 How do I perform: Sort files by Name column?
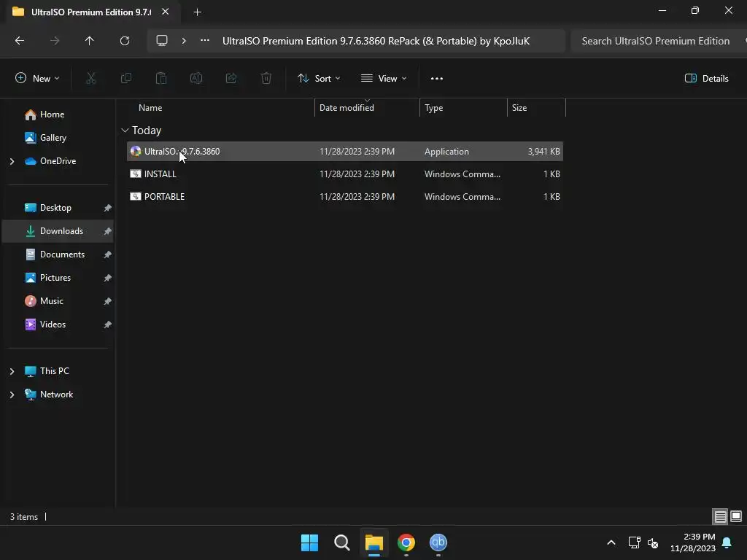[150, 108]
